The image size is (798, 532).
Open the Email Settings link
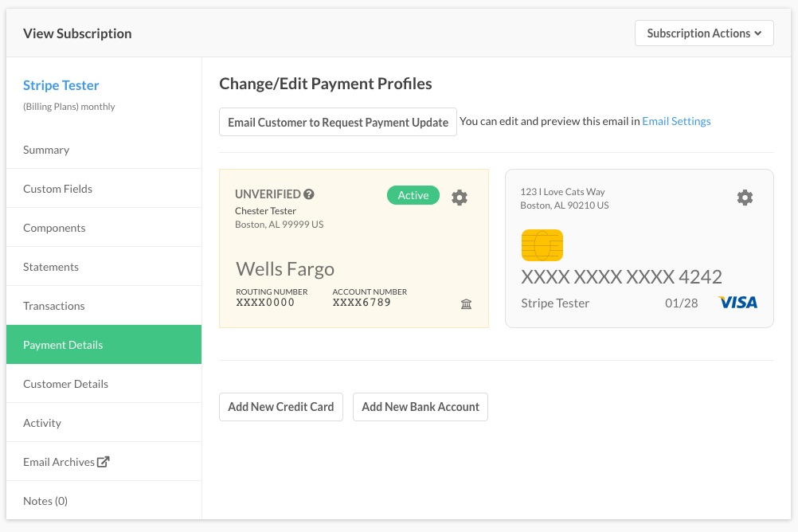coord(676,122)
